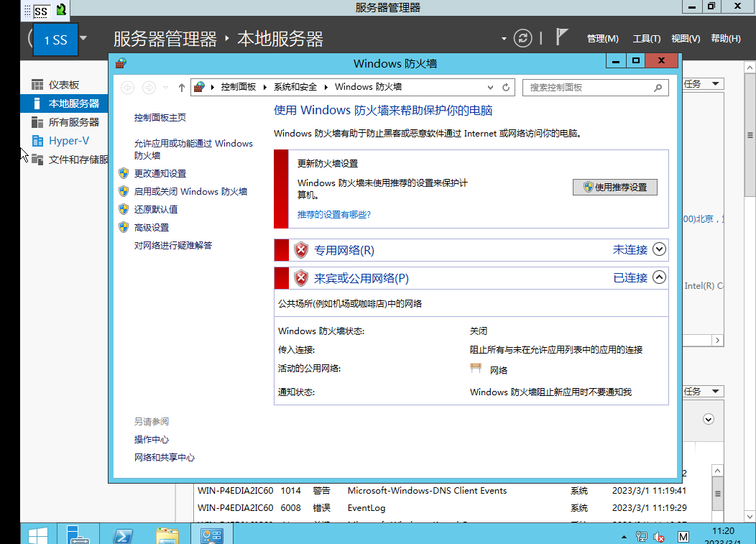Click 还原默认值 link
756x544 pixels.
[x=156, y=209]
